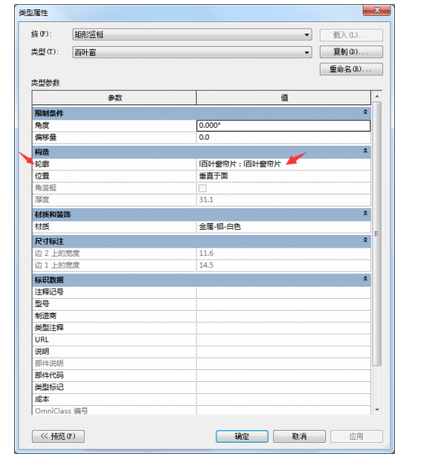Collapse the 构造 group
Screen dimensions: 426x463
[365, 151]
